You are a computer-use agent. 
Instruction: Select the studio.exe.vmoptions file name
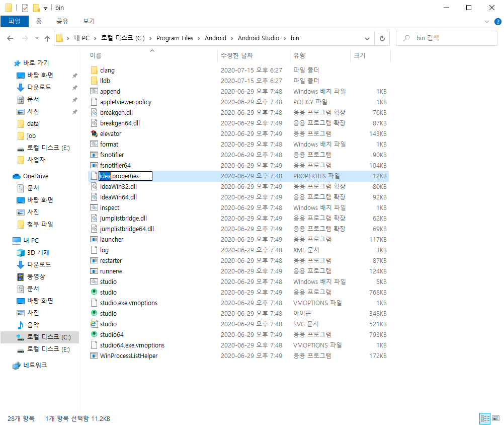[x=129, y=303]
